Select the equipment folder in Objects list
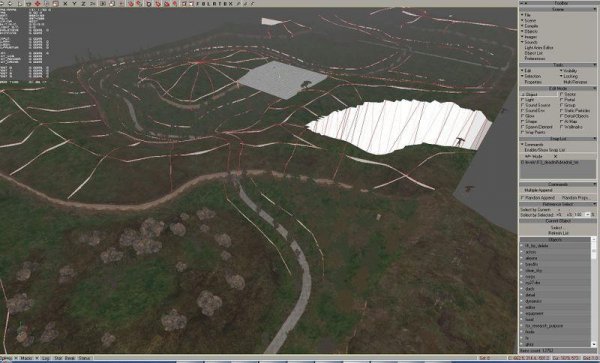The width and height of the screenshot is (600, 363). [x=534, y=313]
